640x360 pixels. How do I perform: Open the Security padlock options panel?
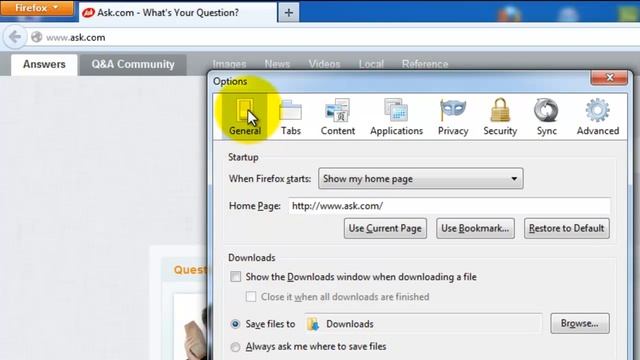click(x=500, y=117)
